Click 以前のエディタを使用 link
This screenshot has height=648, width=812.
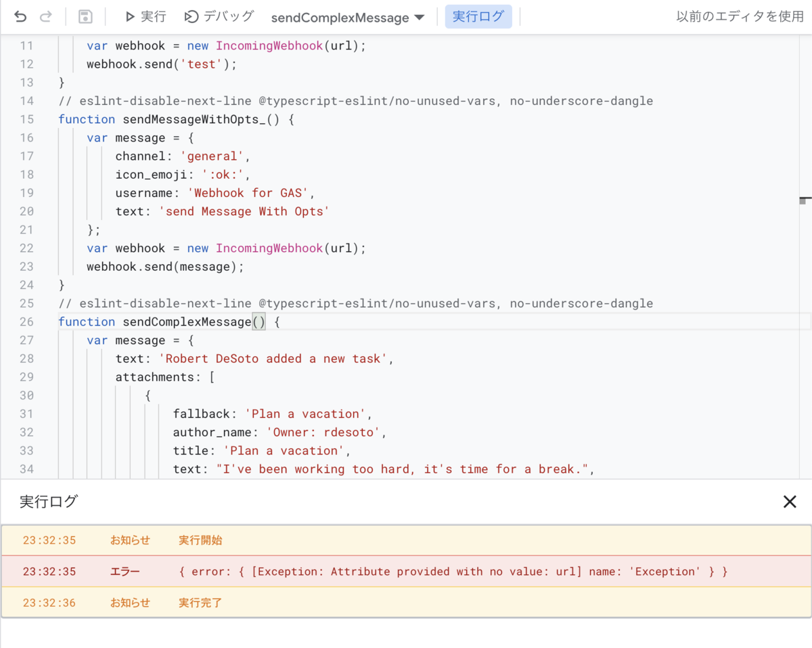[740, 17]
